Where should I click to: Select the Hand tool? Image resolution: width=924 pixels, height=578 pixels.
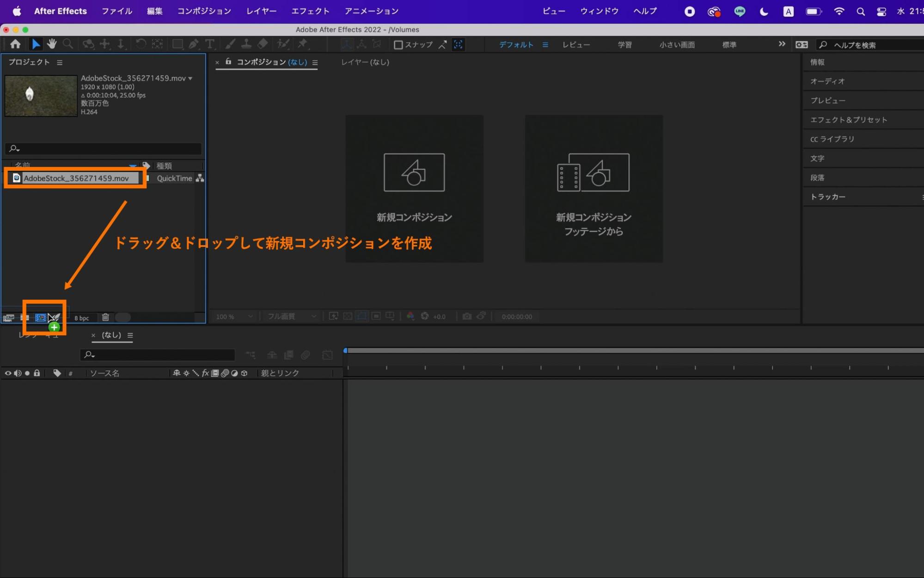pyautogui.click(x=52, y=44)
